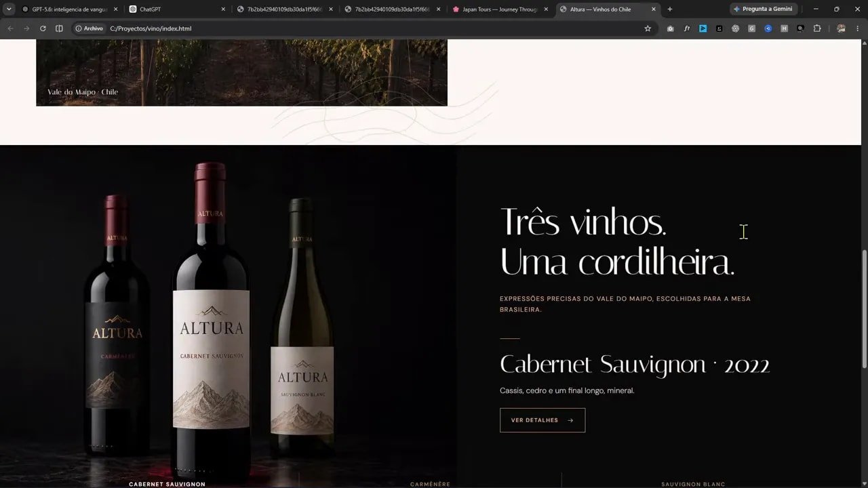Open the Chrome three-dot menu
868x488 pixels.
coord(857,28)
